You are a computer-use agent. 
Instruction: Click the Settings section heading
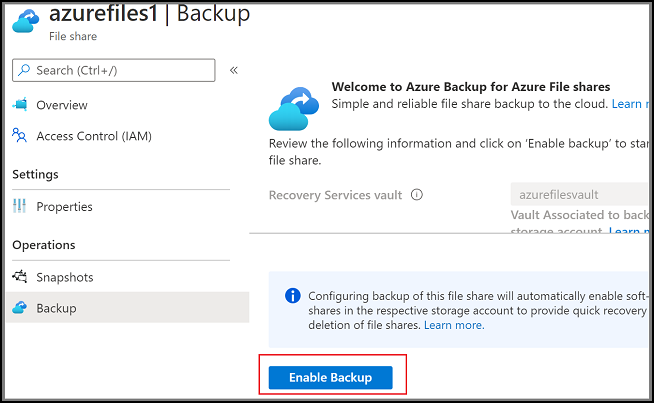click(35, 174)
